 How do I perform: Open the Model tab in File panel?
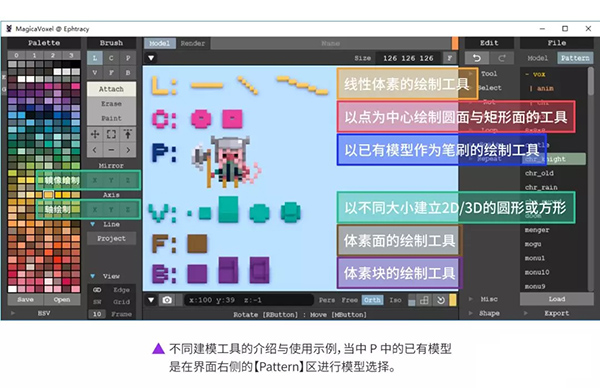pyautogui.click(x=538, y=58)
